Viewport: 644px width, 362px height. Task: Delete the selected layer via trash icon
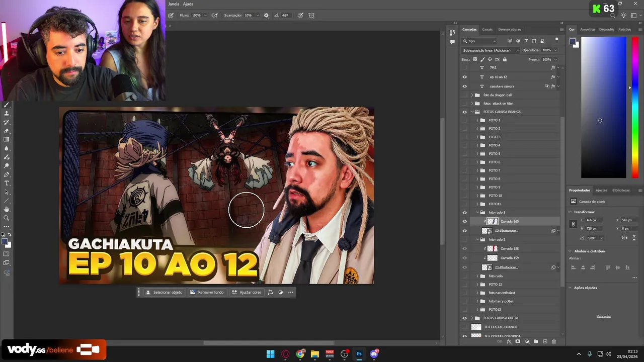554,341
